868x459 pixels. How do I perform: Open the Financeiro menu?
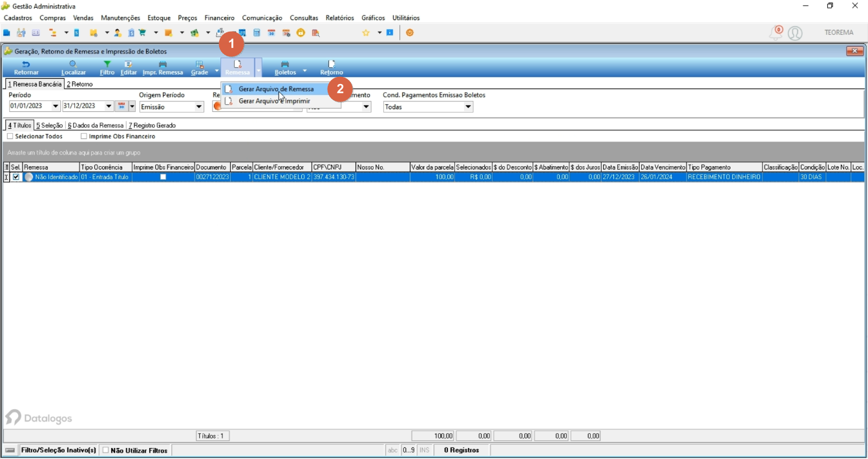[220, 18]
